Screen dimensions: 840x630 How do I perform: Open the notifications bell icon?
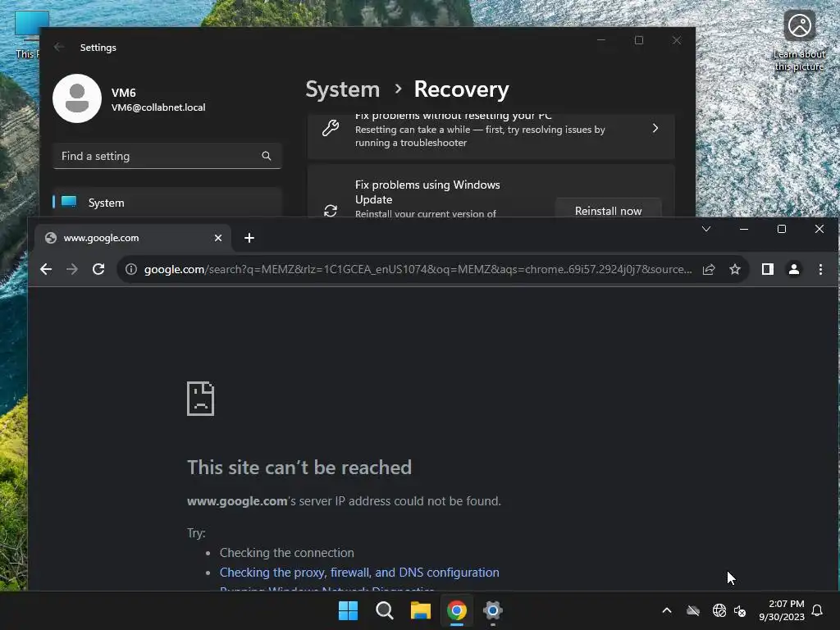click(x=817, y=610)
